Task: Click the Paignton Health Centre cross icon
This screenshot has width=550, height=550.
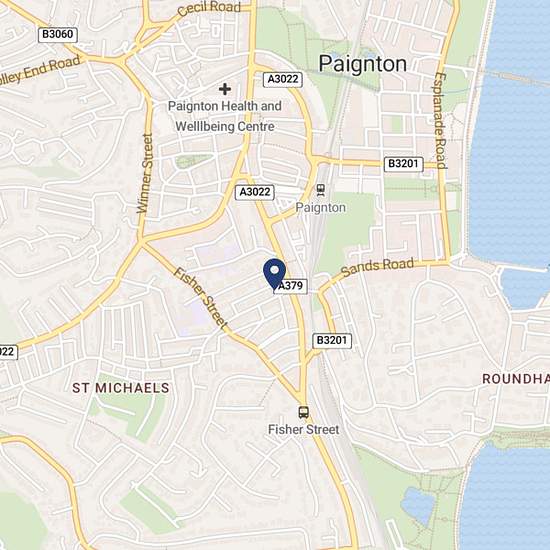Action: (x=225, y=89)
